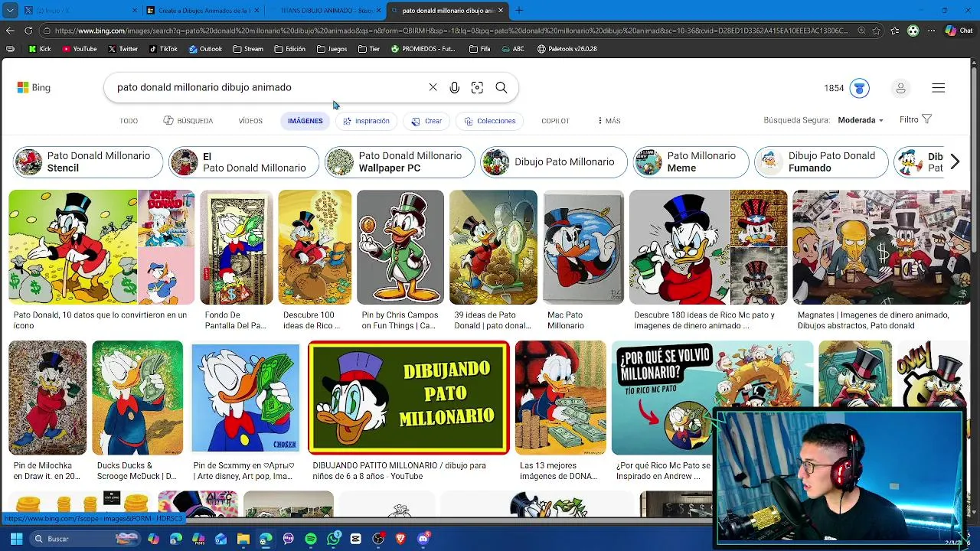
Task: Open the Tier bookmarks folder
Action: [368, 49]
